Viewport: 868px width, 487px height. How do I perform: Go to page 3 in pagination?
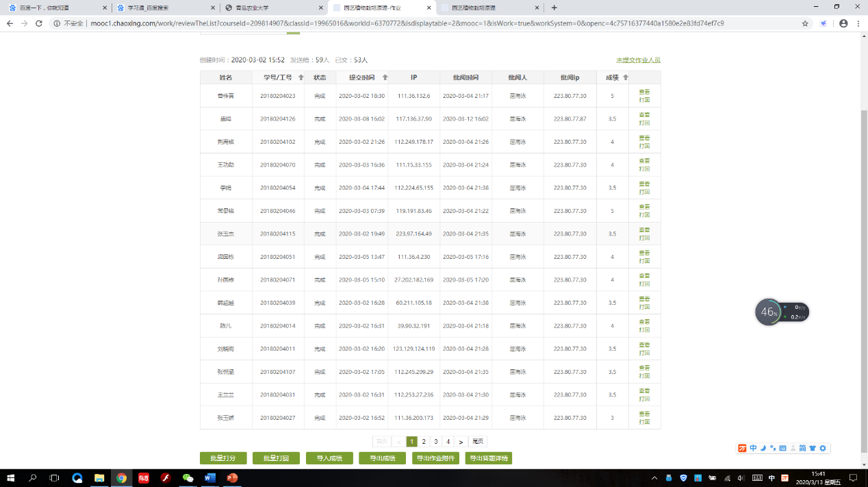coord(435,442)
